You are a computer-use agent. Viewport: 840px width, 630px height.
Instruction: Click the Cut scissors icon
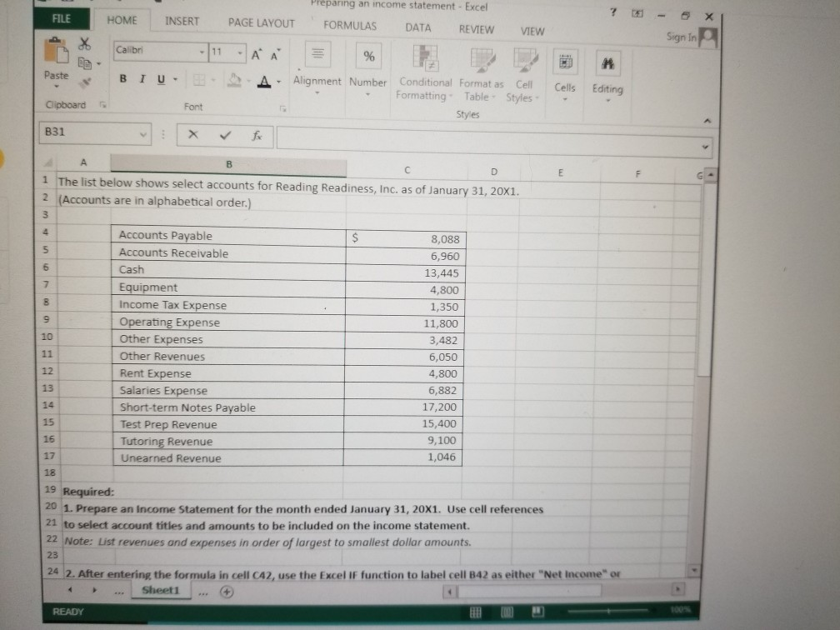click(84, 46)
